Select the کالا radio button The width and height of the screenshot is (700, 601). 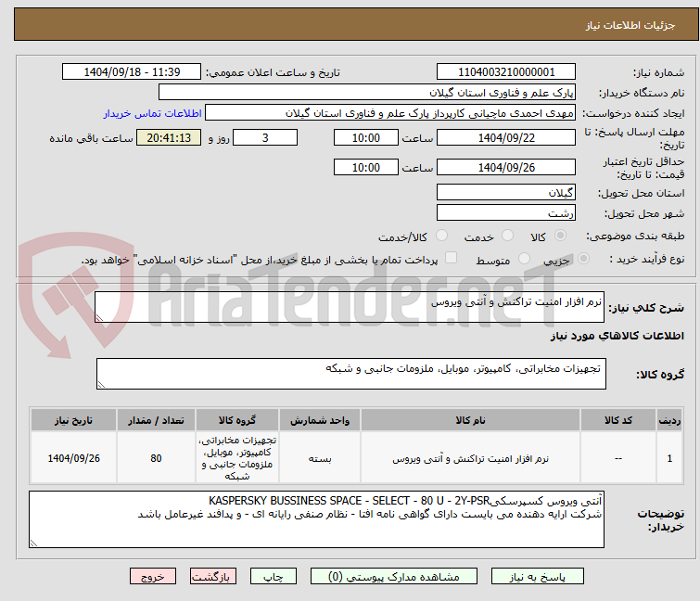tap(560, 236)
